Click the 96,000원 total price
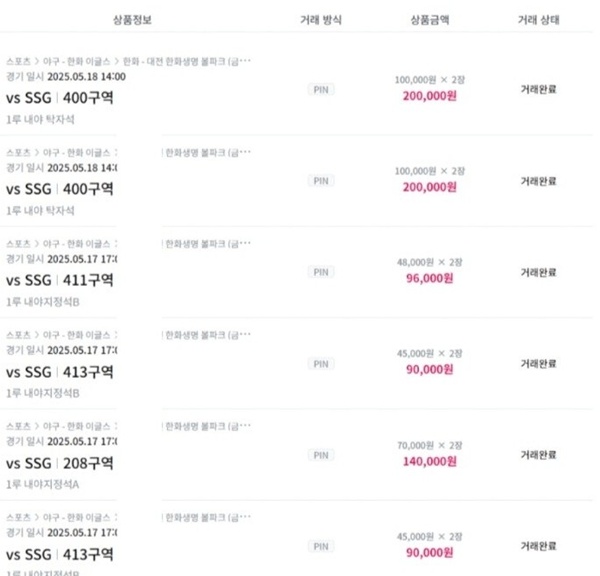Image resolution: width=600 pixels, height=576 pixels. [430, 278]
